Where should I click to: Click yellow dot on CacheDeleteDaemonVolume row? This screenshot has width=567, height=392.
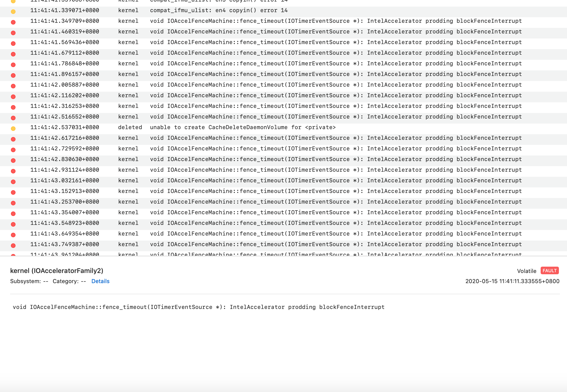pyautogui.click(x=13, y=129)
